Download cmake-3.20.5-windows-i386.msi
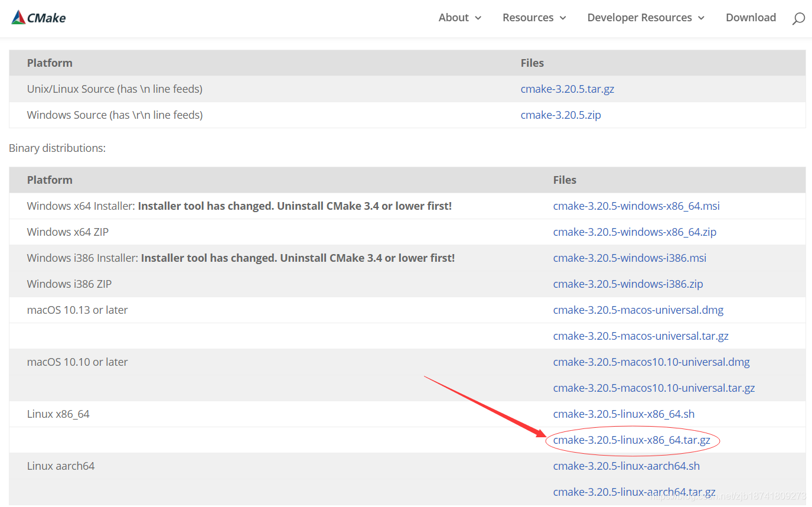 pos(630,258)
